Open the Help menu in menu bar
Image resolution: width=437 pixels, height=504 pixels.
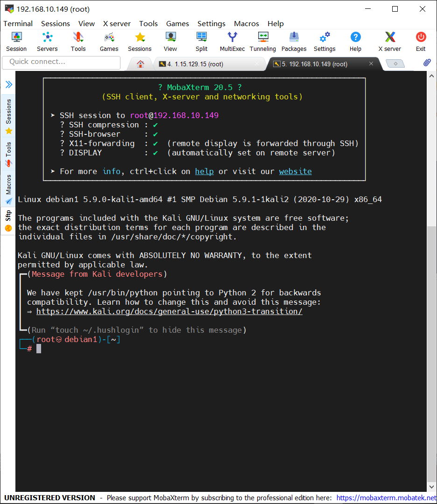pyautogui.click(x=275, y=23)
